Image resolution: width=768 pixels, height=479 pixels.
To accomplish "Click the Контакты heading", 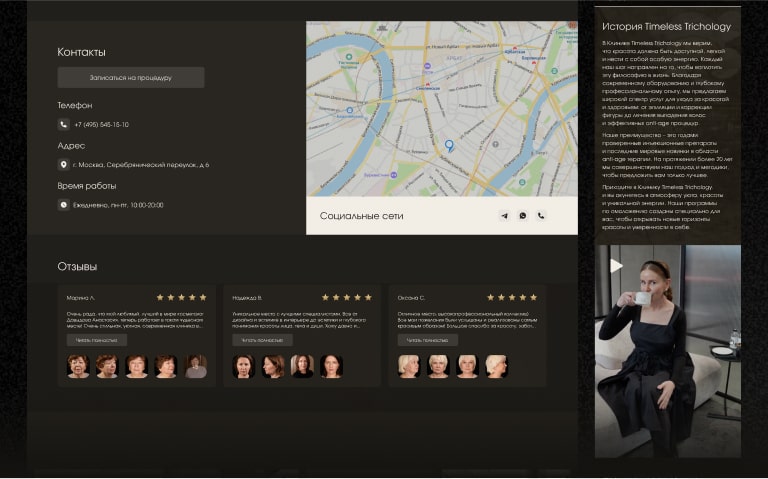I will 81,52.
